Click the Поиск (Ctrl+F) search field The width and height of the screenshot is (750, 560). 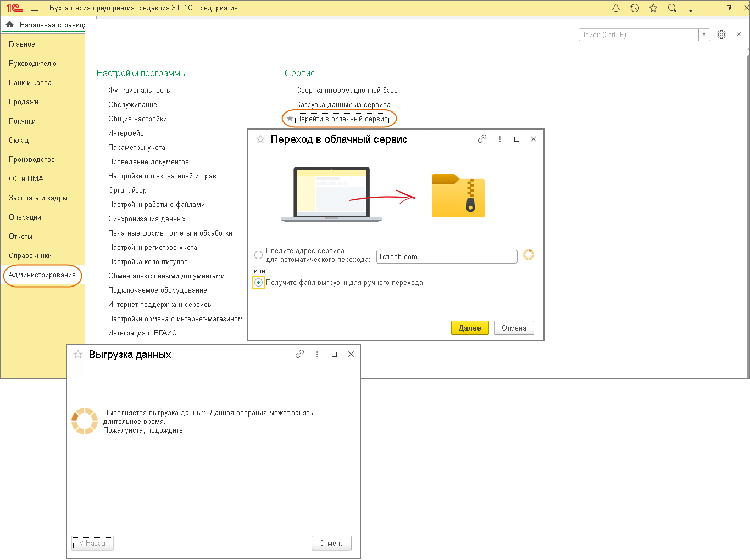(x=638, y=35)
